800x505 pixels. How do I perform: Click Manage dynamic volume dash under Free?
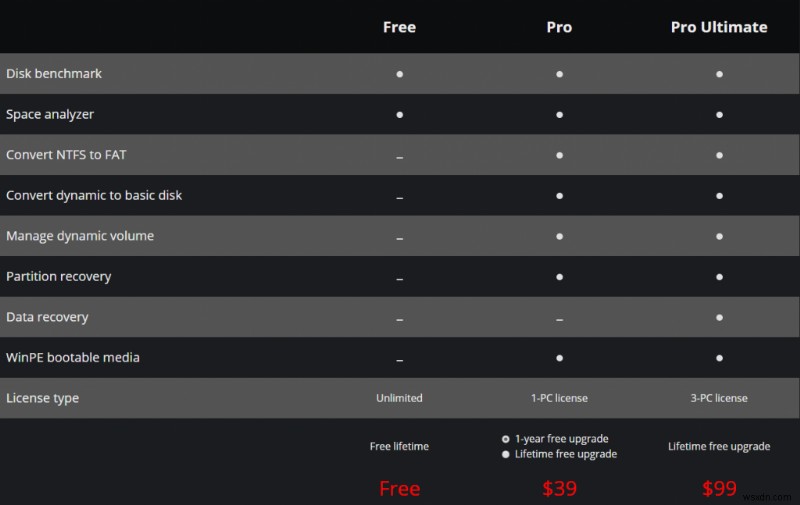point(399,238)
